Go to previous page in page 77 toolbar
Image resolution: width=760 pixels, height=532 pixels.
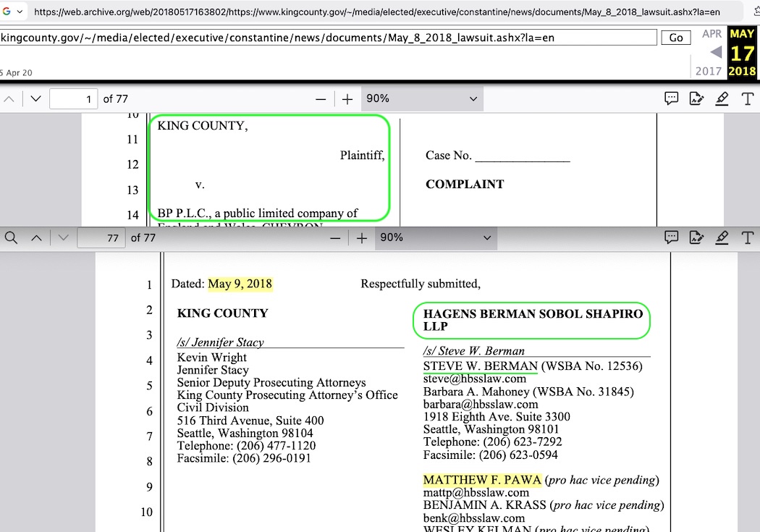tap(35, 237)
